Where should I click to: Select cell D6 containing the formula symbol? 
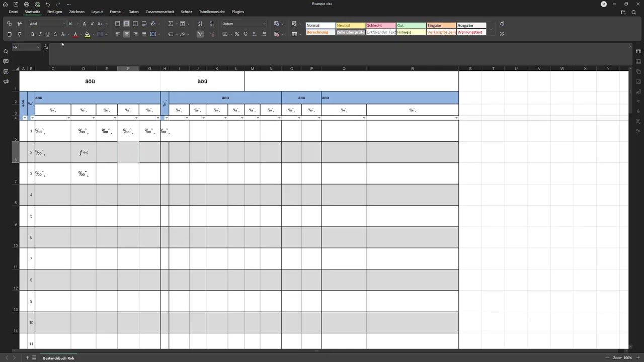point(84,152)
